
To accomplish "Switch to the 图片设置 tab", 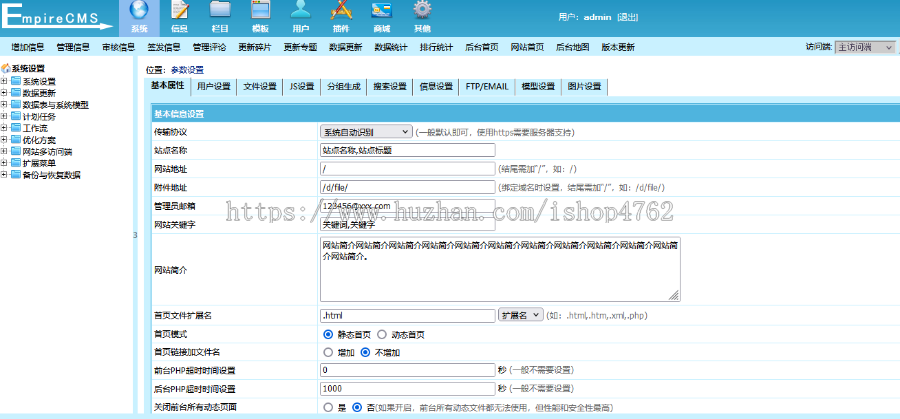I will click(x=584, y=87).
